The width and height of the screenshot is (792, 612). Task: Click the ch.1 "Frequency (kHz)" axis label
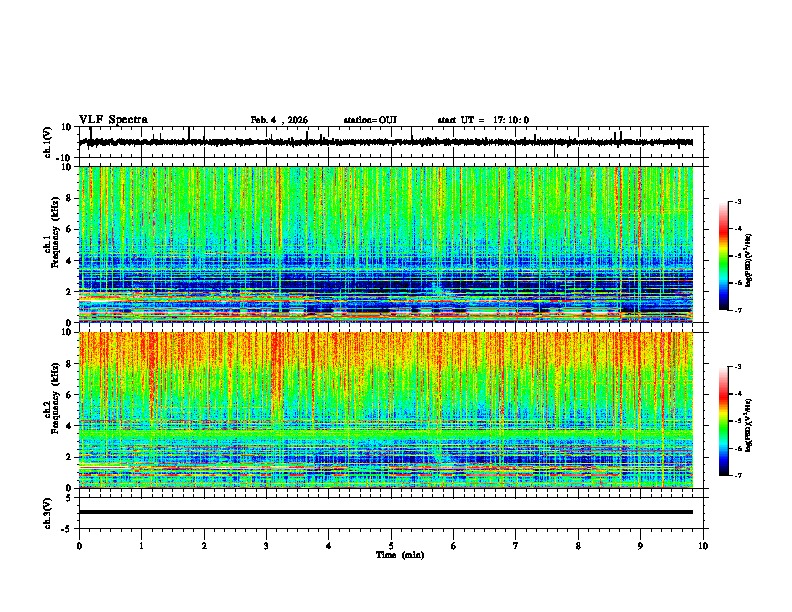55,233
